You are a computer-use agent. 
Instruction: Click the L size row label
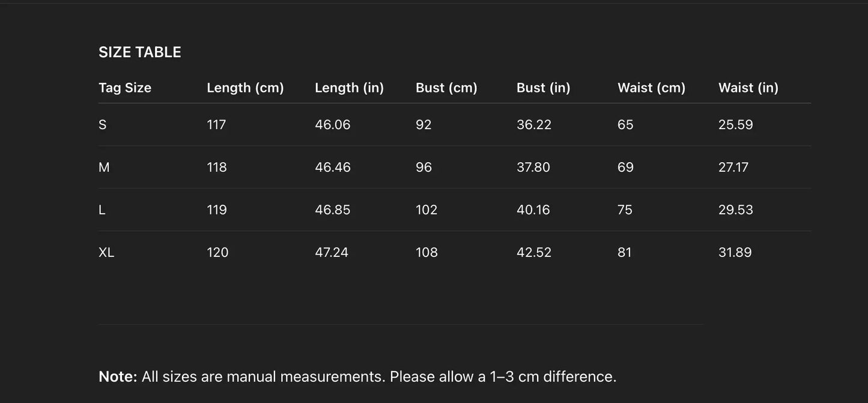[102, 210]
